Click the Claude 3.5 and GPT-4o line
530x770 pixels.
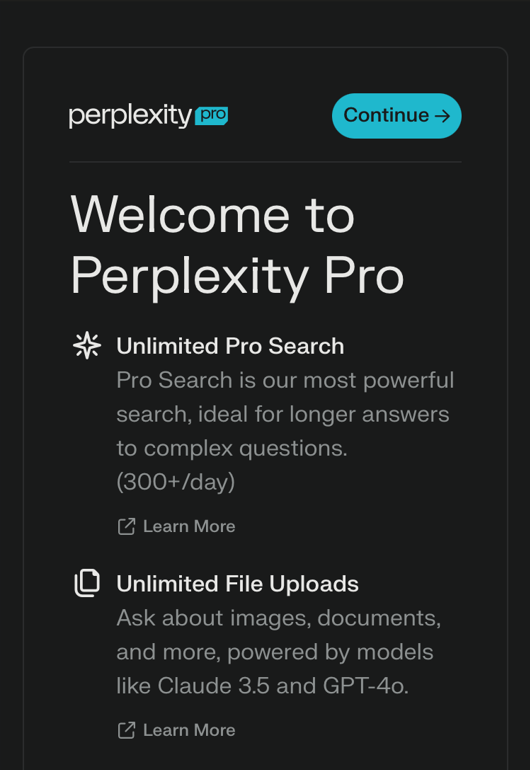(x=262, y=686)
